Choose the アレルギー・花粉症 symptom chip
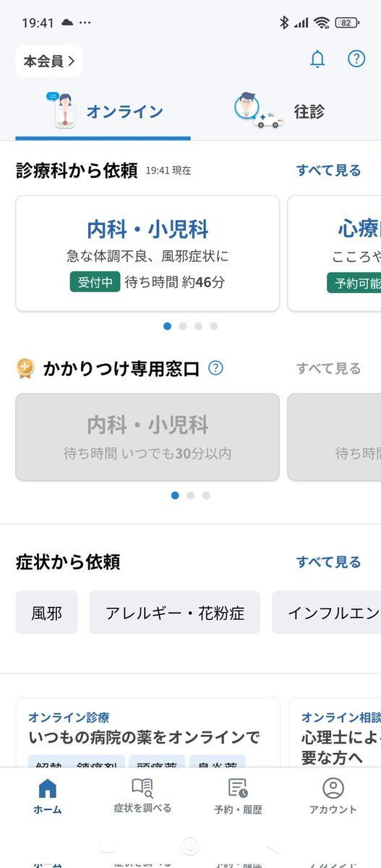The image size is (381, 868). click(174, 613)
